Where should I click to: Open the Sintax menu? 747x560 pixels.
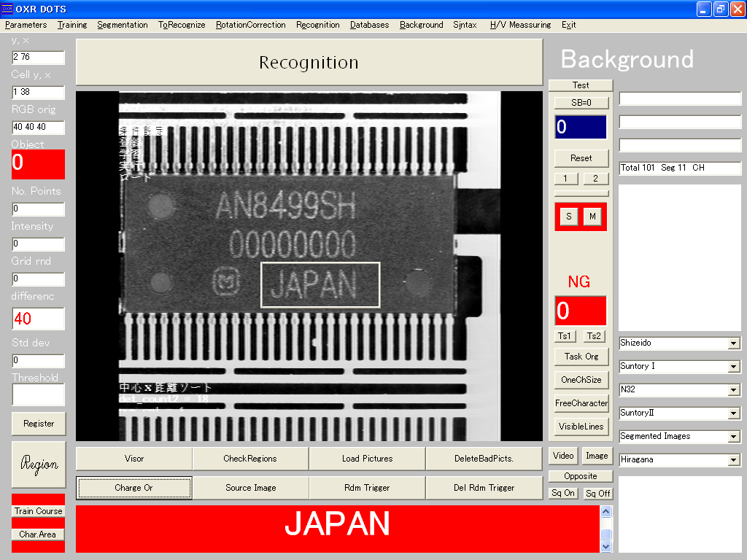coord(465,25)
